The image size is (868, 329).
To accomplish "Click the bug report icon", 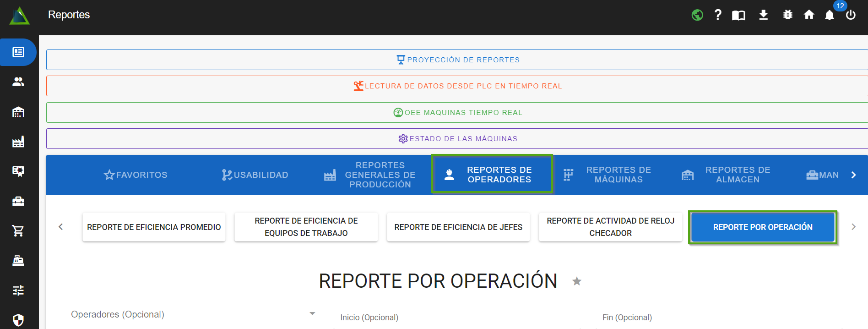I will tap(787, 15).
